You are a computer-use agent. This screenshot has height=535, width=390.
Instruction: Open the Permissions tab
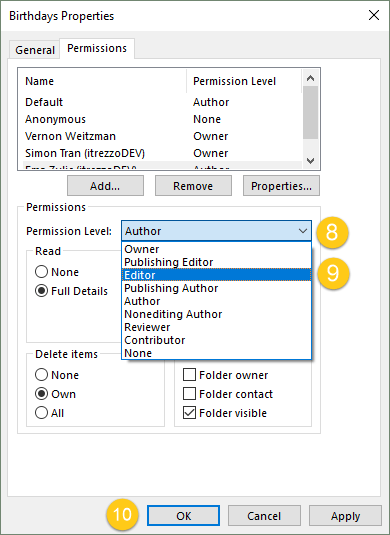(x=97, y=48)
